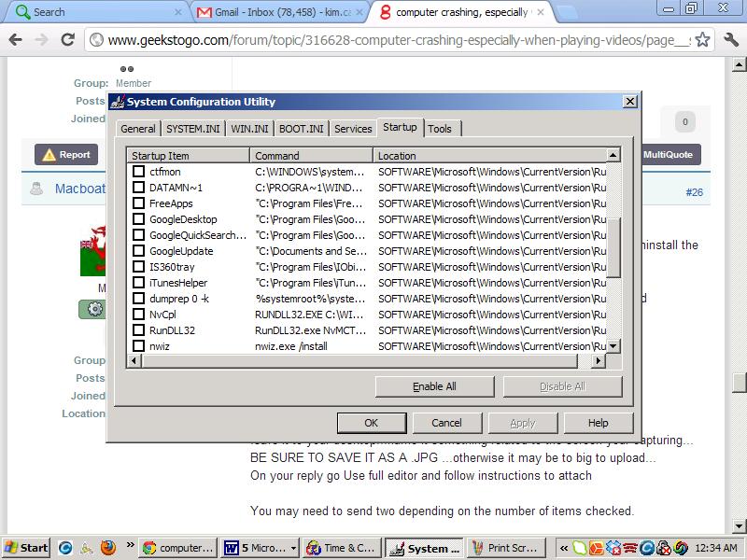Check the DATAMN~1 startup item
The image size is (747, 560).
point(138,188)
